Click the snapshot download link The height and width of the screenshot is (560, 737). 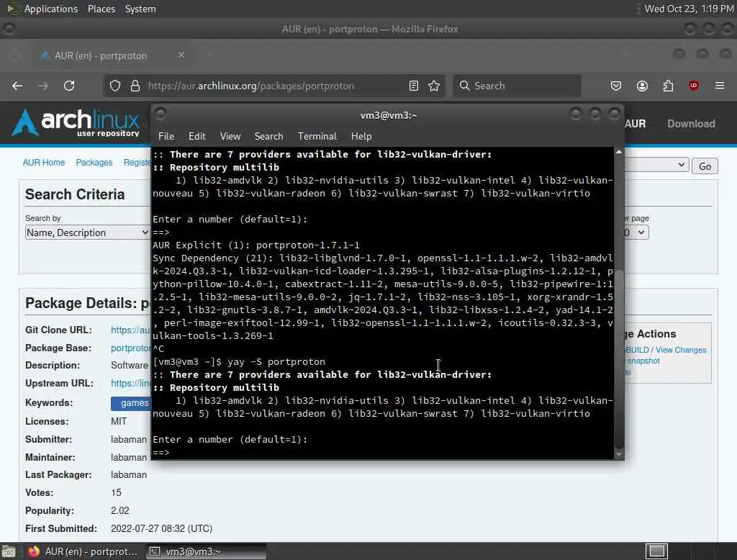643,361
